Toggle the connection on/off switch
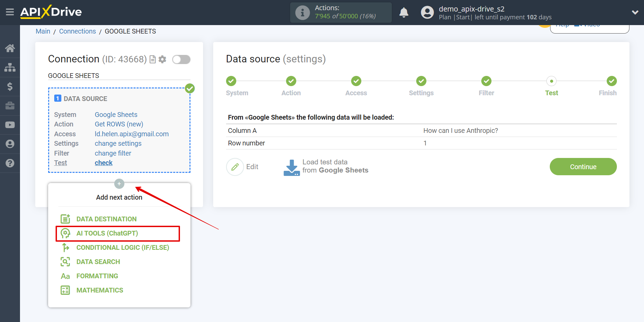This screenshot has height=322, width=644. [181, 60]
